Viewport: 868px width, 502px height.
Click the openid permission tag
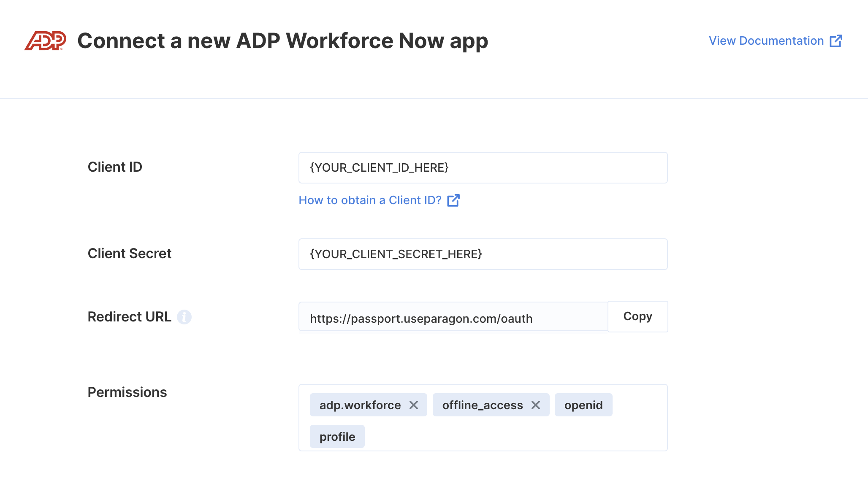click(x=583, y=405)
